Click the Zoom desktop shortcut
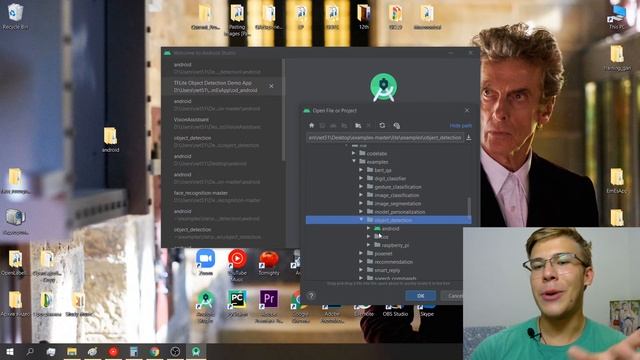Viewport: 640px width, 360px height. [205, 262]
